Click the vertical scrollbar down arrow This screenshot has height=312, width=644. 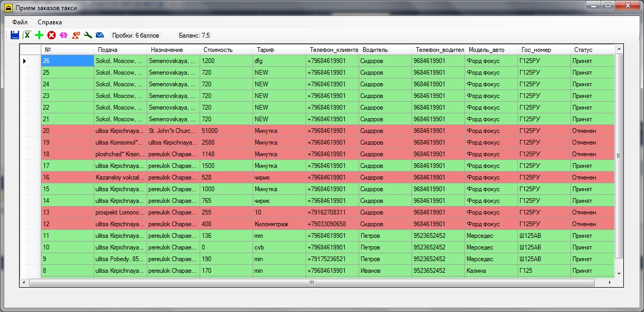tap(619, 274)
